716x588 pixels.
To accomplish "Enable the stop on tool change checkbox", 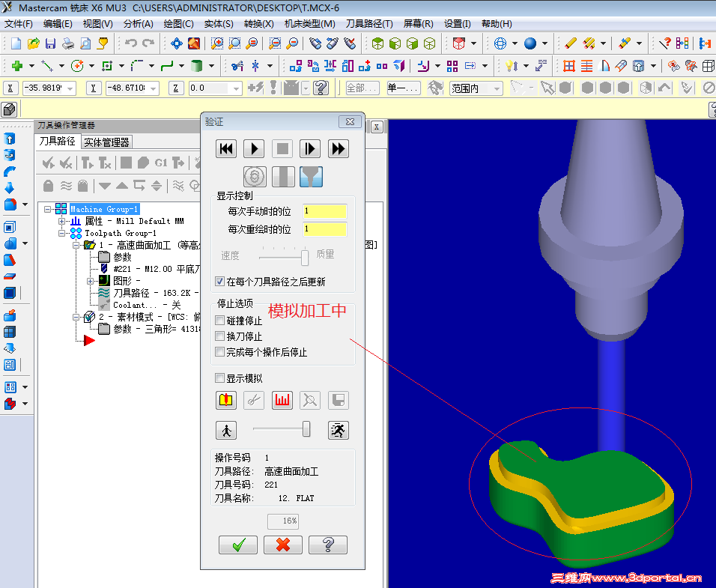I will [220, 336].
